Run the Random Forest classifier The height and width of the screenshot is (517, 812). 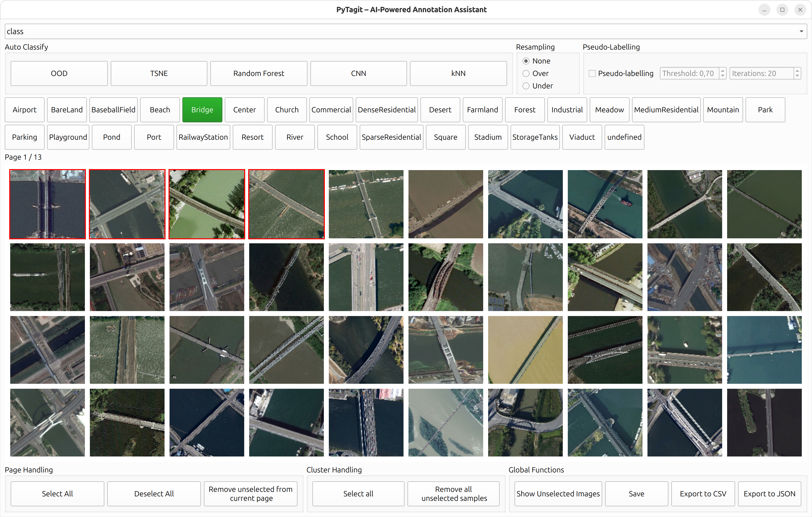coord(259,73)
